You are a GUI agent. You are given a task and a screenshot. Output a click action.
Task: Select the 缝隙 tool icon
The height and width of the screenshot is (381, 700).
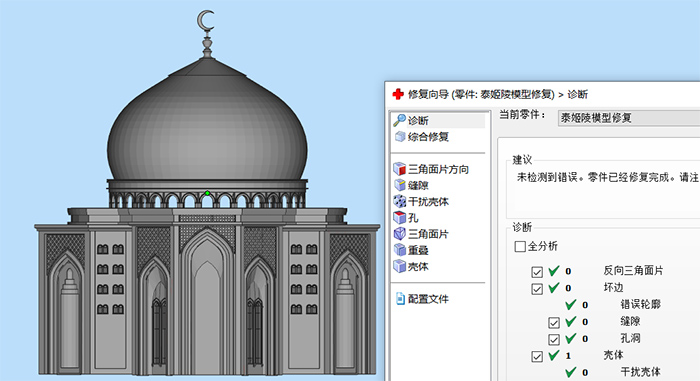click(x=400, y=185)
